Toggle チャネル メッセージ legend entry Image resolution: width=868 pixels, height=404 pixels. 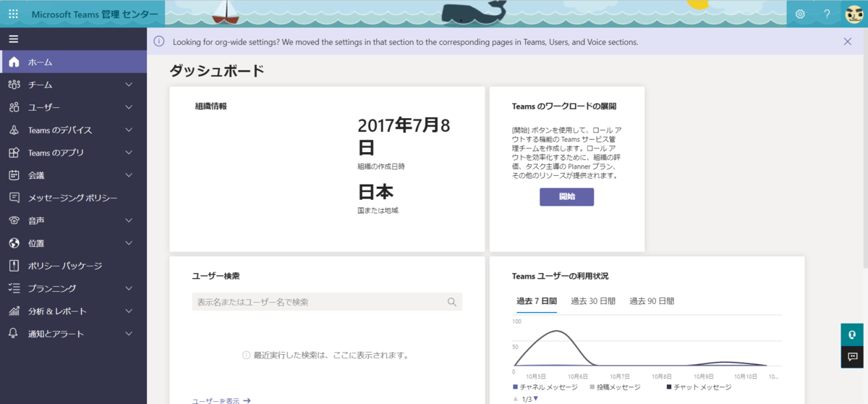545,388
